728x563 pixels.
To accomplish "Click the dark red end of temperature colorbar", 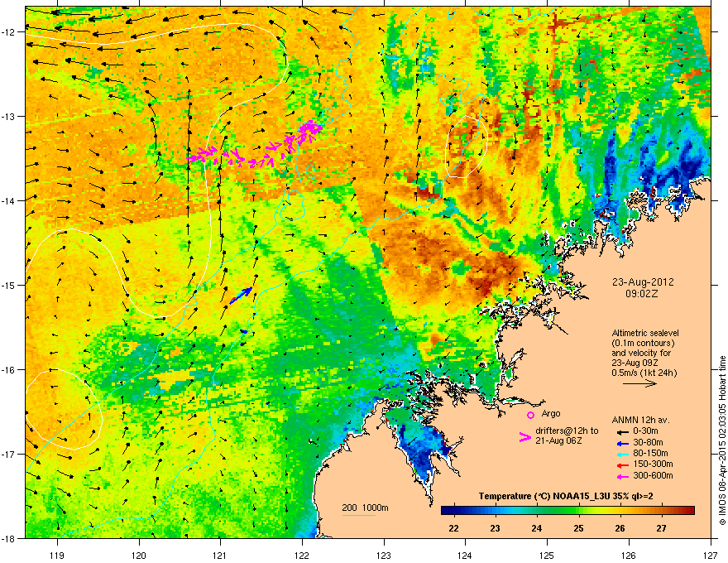I will (689, 511).
